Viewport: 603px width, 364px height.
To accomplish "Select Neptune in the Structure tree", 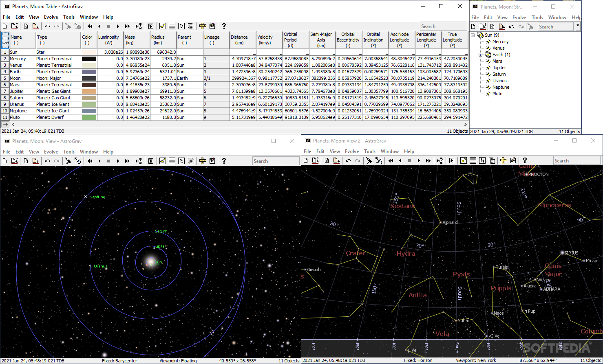I will tap(501, 87).
